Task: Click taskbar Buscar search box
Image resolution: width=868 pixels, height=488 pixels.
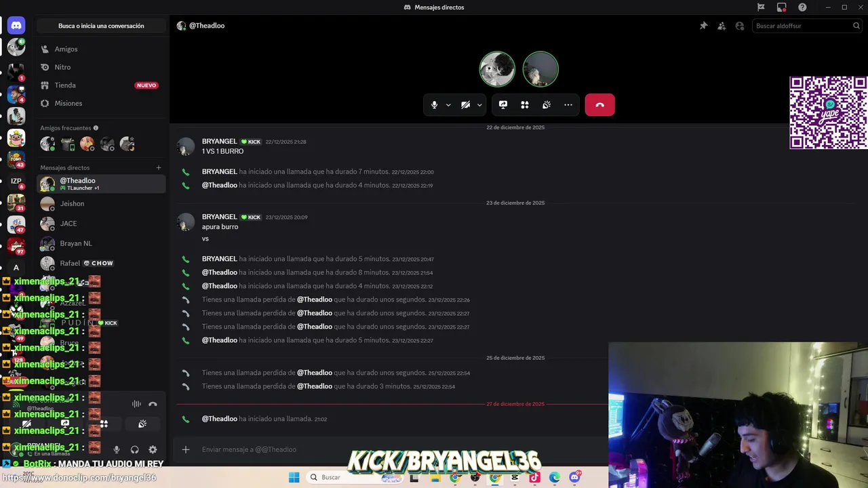Action: point(355,477)
